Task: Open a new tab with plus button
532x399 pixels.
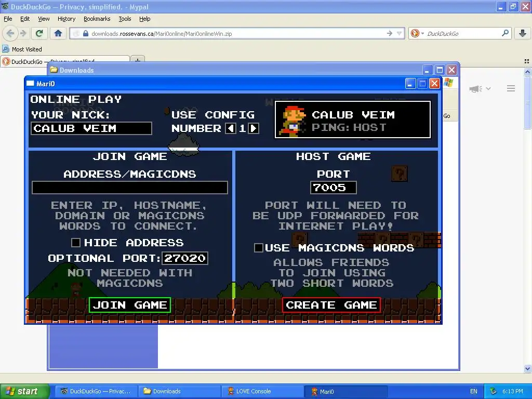Action: 138,60
